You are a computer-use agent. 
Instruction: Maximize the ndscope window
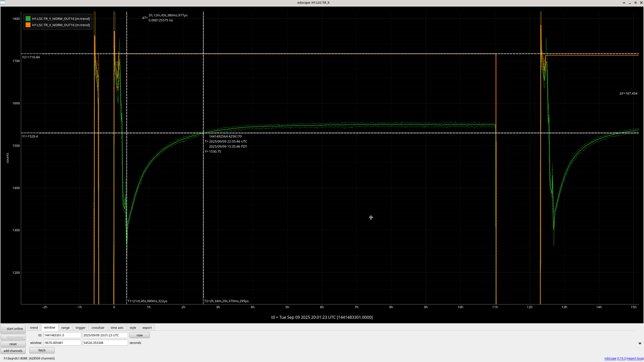pyautogui.click(x=635, y=3)
